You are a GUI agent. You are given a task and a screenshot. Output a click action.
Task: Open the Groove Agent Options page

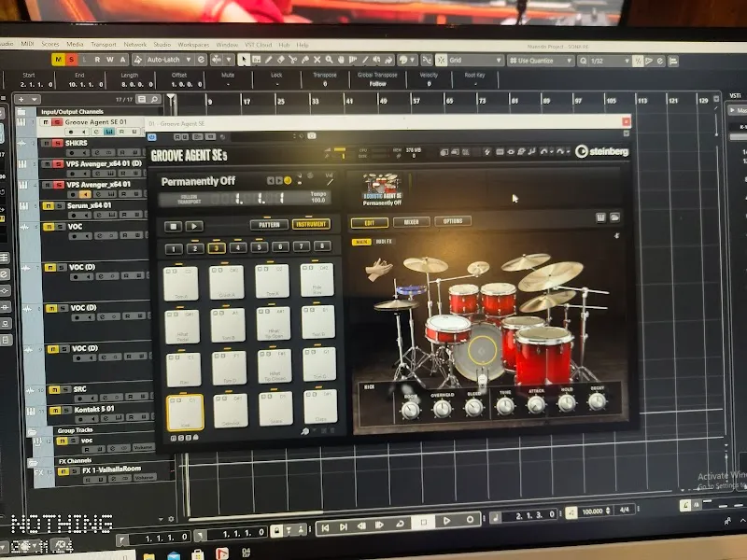pos(453,221)
